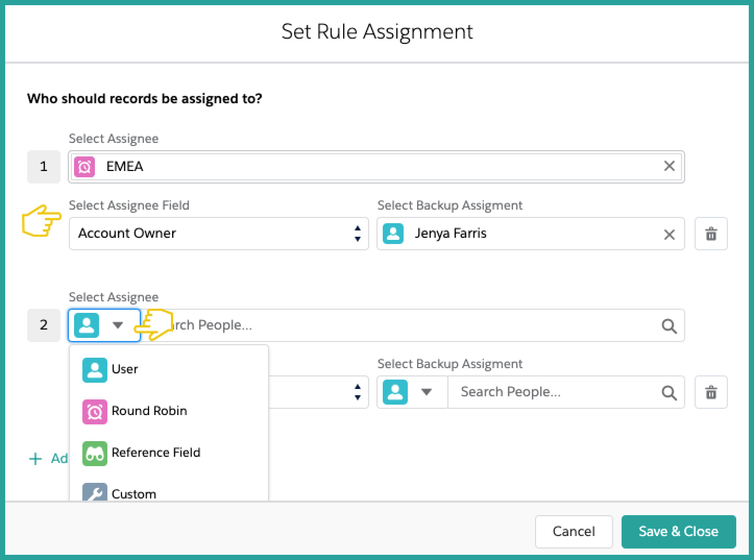Image resolution: width=754 pixels, height=560 pixels.
Task: Click the Select Assignee Field label
Action: [129, 205]
